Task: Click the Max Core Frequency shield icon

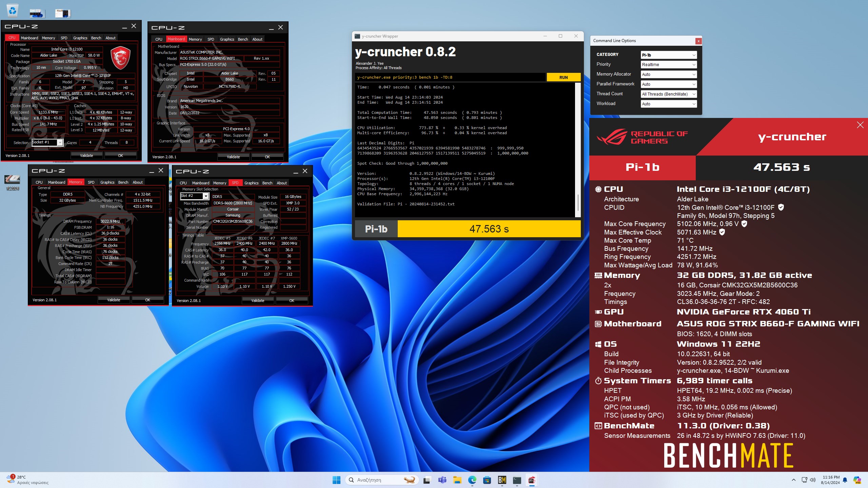Action: click(744, 224)
